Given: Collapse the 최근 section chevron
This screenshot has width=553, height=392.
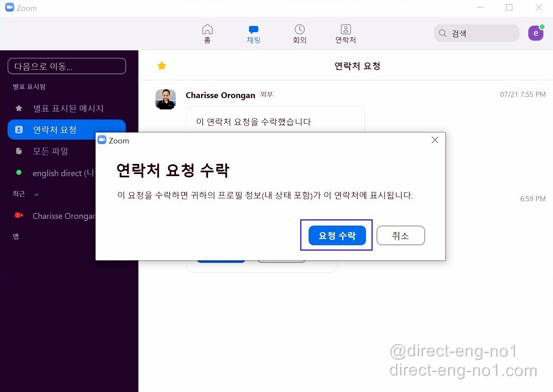Looking at the screenshot, I should pos(36,194).
